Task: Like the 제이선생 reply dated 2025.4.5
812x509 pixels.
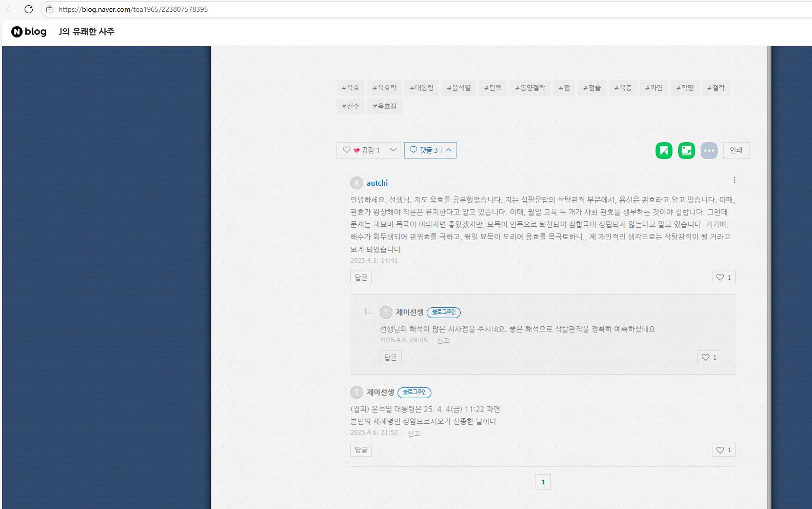Action: pyautogui.click(x=709, y=358)
